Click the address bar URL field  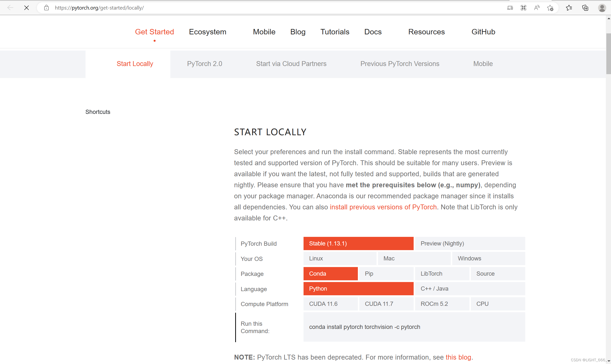pos(246,8)
